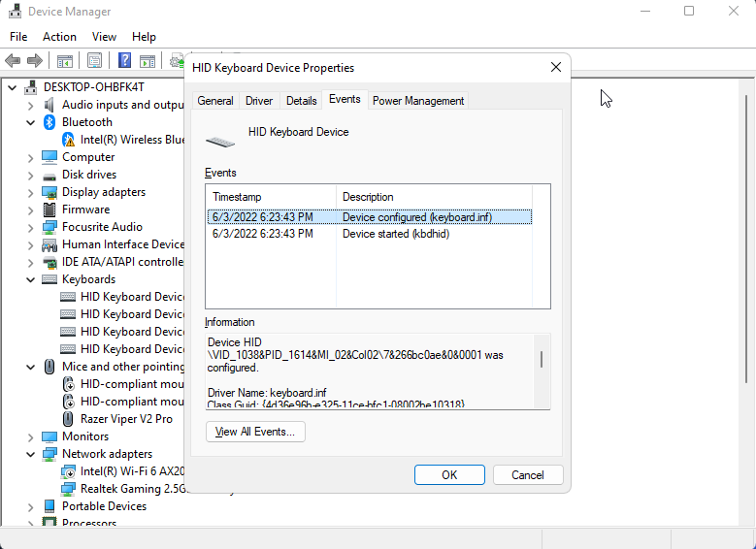Open the Action menu
The image size is (756, 549).
coord(59,37)
